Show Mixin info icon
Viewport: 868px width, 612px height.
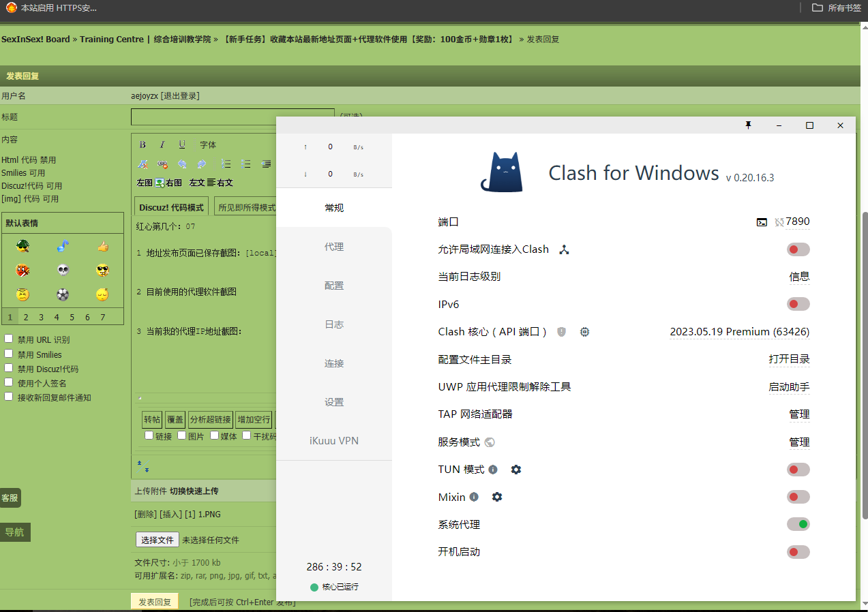(474, 497)
